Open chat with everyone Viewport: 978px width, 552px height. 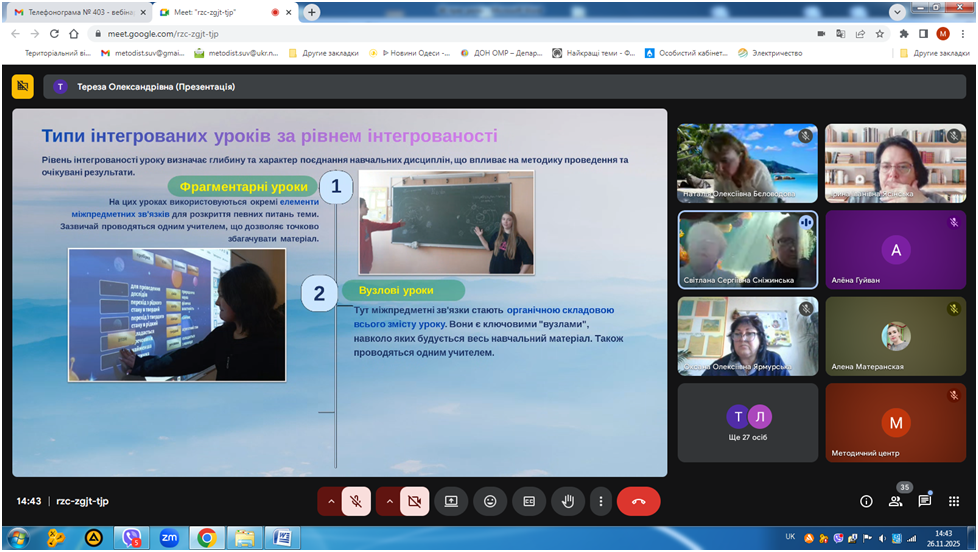[x=924, y=501]
